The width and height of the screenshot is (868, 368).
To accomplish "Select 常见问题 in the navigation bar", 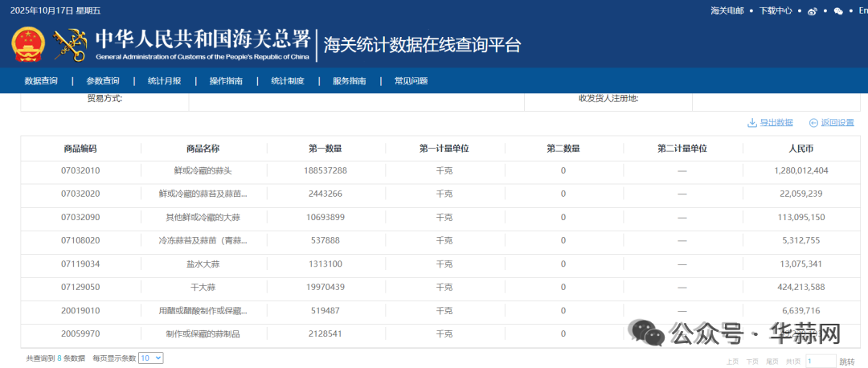I will coord(411,81).
